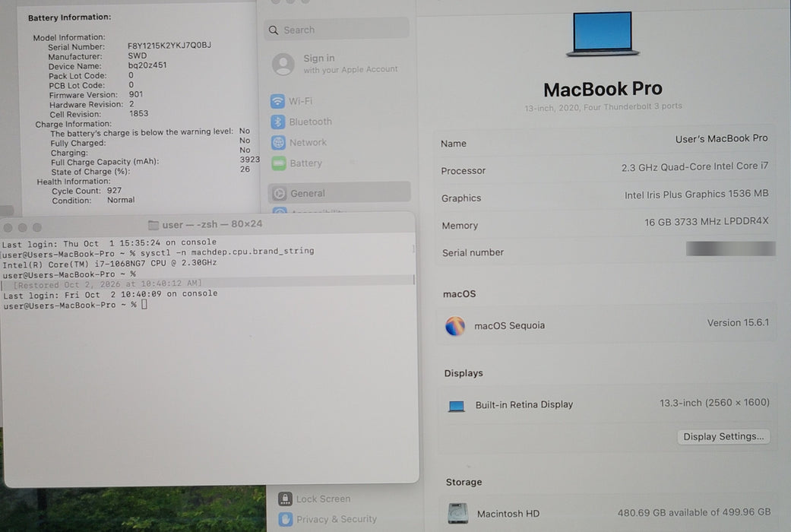This screenshot has height=532, width=791.
Task: Click the Apple Account avatar icon
Action: click(283, 64)
